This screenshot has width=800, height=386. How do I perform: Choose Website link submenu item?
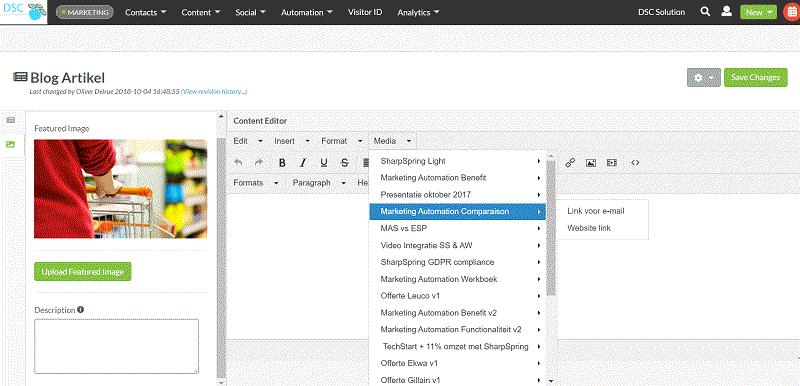[x=602, y=228]
